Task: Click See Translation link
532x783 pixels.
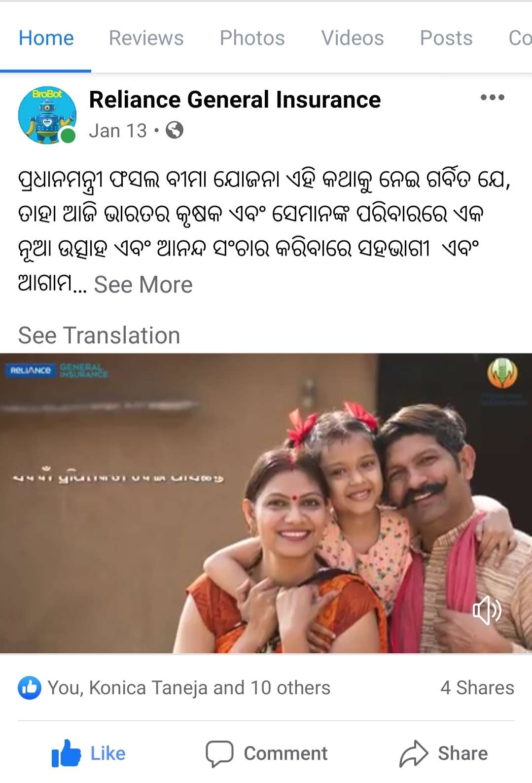Action: pyautogui.click(x=99, y=335)
